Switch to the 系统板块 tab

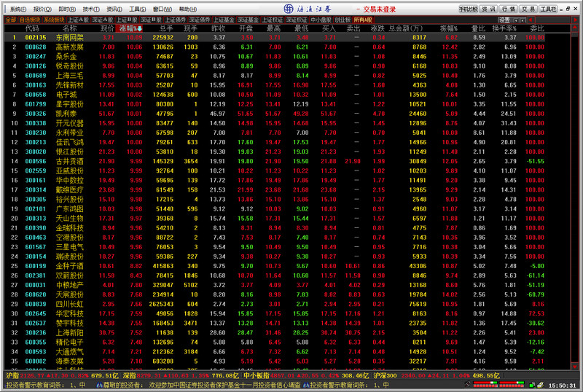54,20
